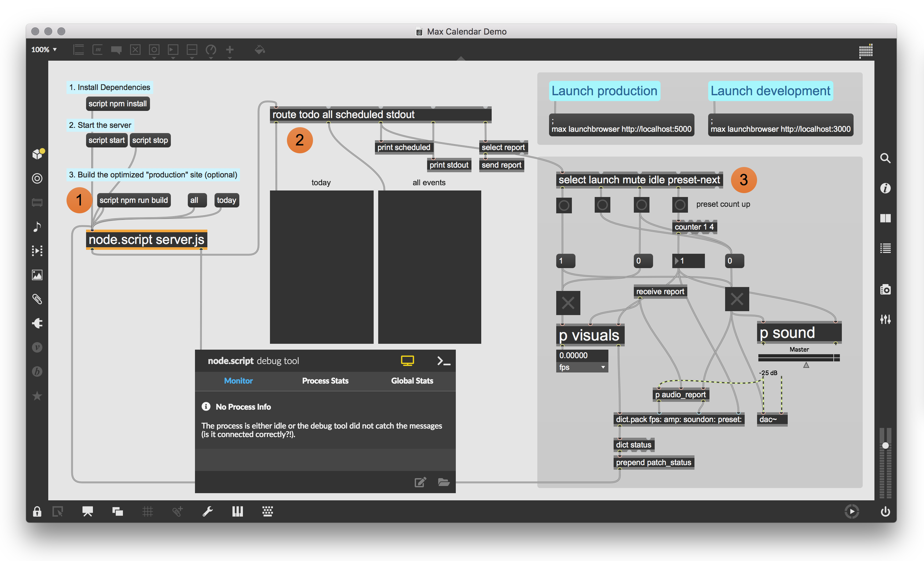The height and width of the screenshot is (561, 924).
Task: Open the fps unit dropdown
Action: [x=582, y=367]
